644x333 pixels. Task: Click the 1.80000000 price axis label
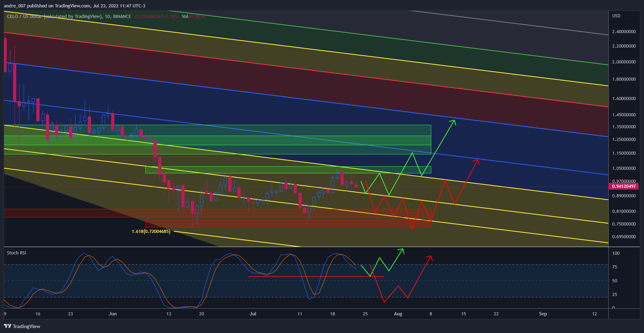(x=624, y=79)
